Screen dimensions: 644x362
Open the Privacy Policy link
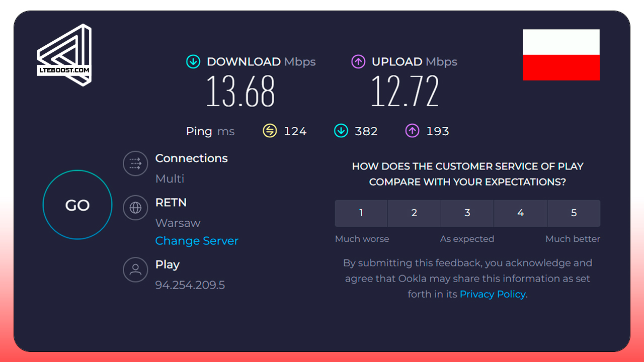coord(493,294)
